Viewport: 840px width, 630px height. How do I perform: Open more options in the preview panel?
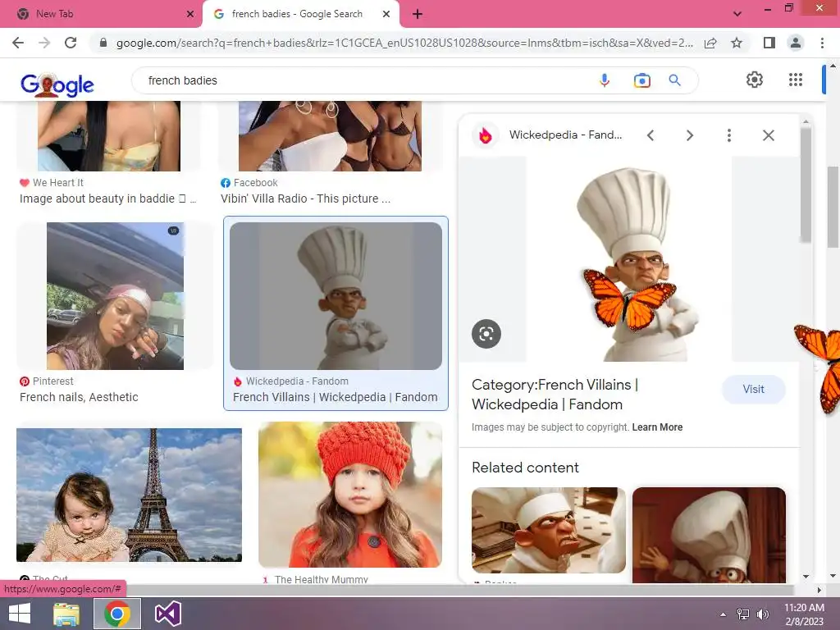pos(728,135)
